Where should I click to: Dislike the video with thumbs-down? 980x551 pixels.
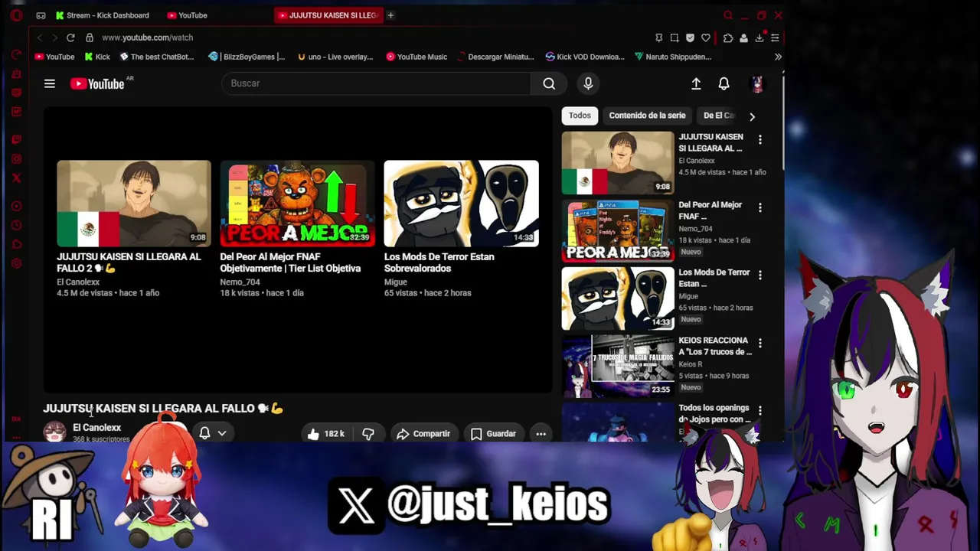(368, 434)
